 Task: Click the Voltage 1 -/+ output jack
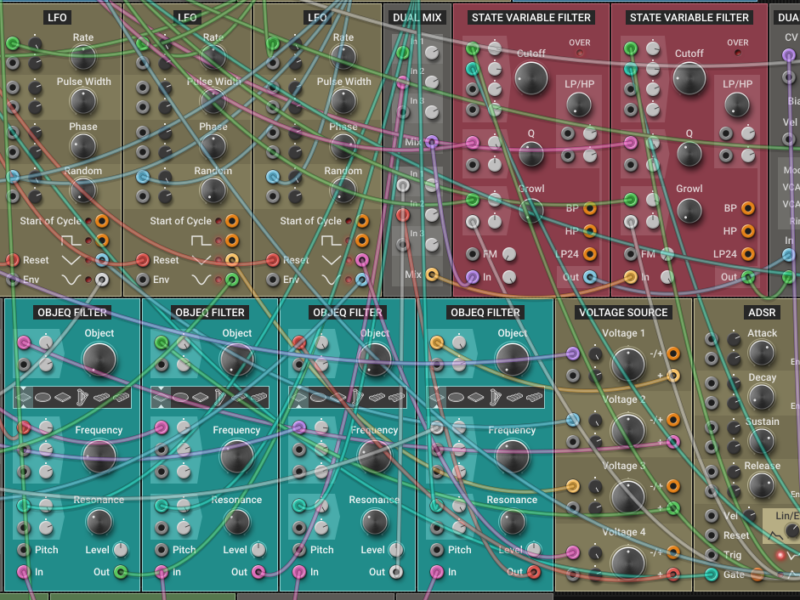coord(673,354)
